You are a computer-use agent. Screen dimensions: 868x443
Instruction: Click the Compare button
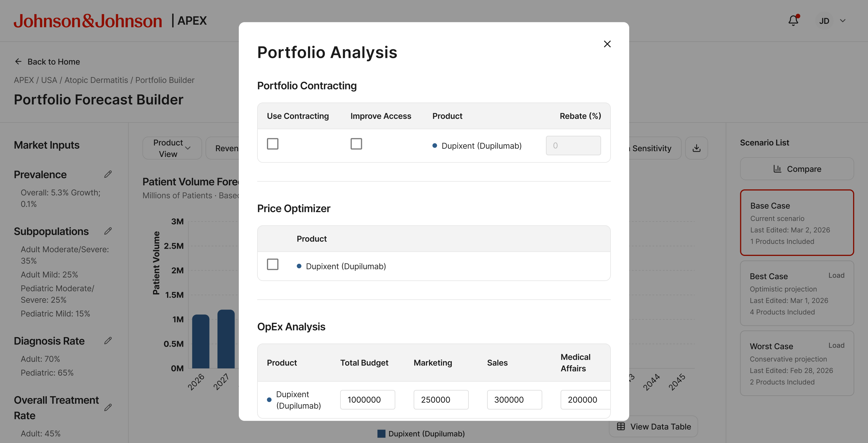[797, 169]
